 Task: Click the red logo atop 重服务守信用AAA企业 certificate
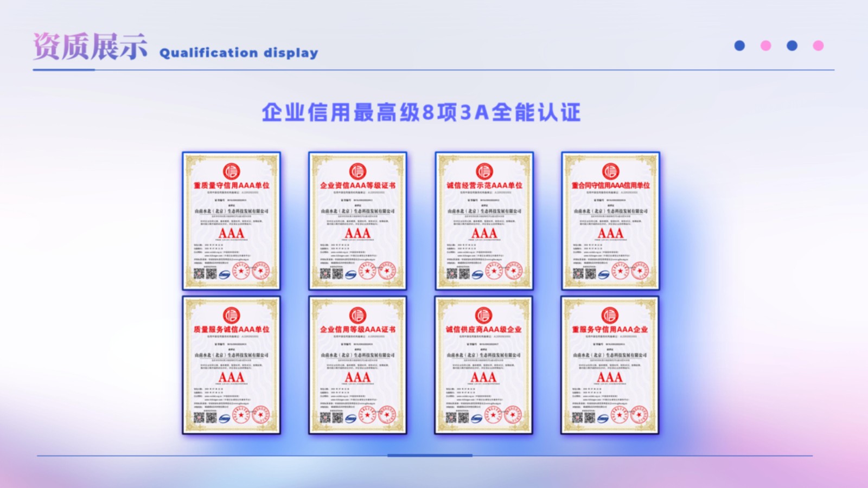tap(610, 315)
